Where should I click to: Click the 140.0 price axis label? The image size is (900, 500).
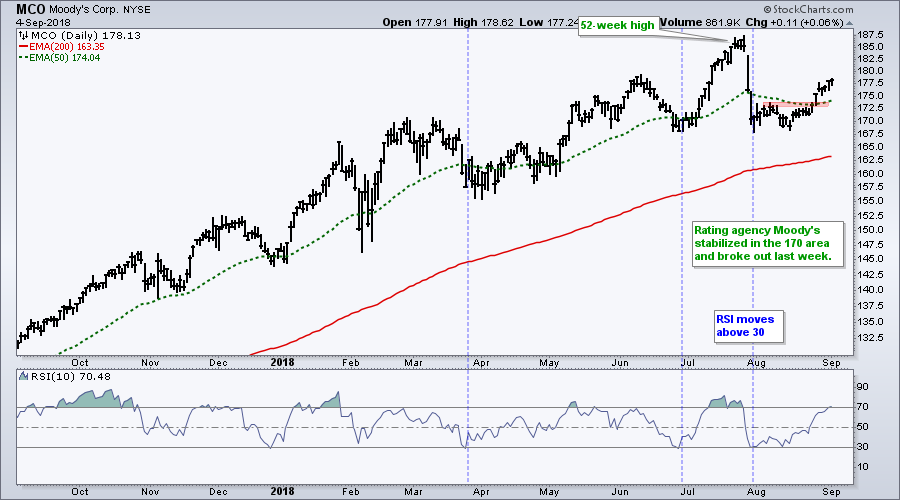[x=869, y=290]
